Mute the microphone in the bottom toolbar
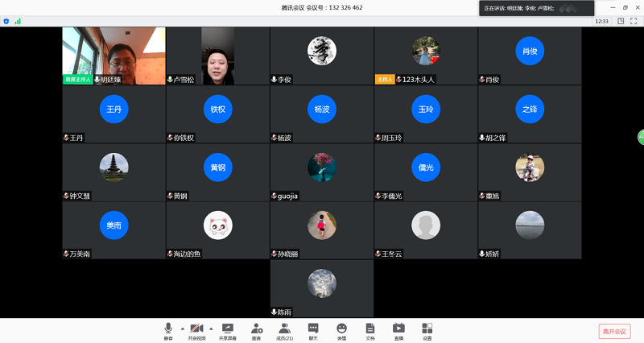The height and width of the screenshot is (343, 644). click(168, 329)
